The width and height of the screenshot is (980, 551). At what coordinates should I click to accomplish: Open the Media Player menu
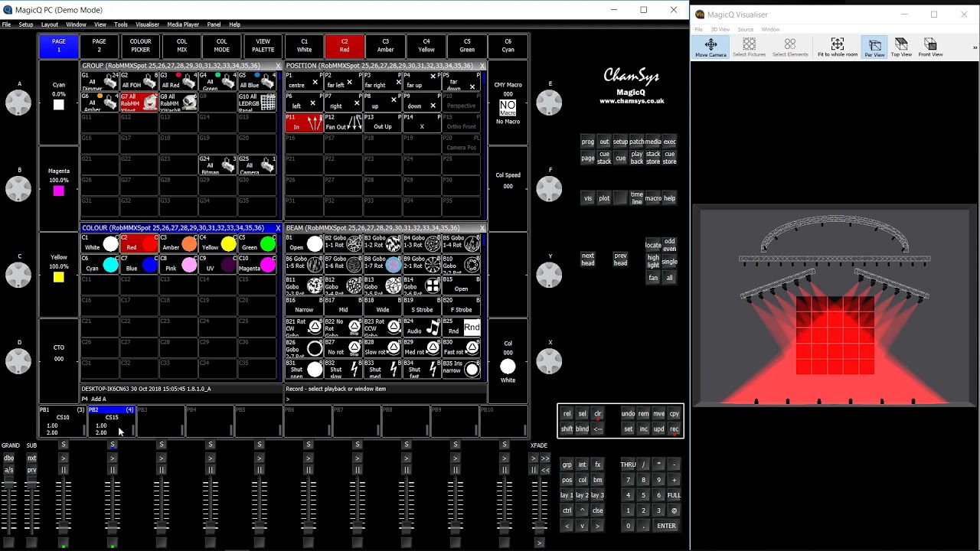[x=183, y=24]
